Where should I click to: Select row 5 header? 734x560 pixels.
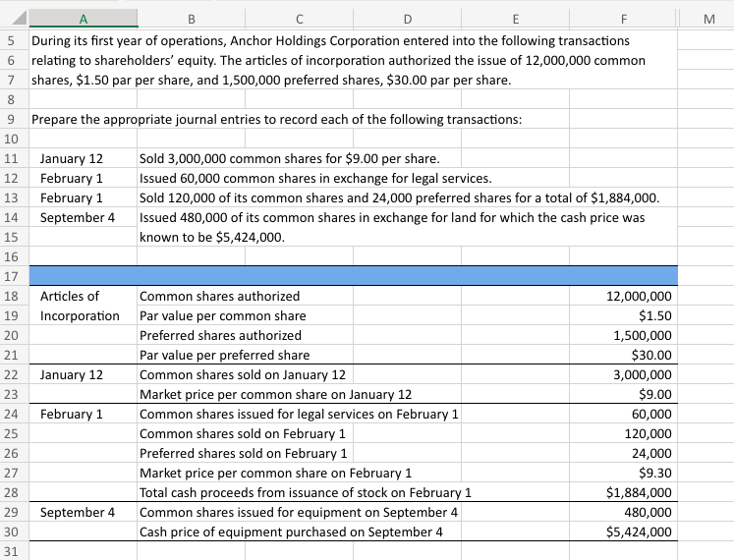point(11,40)
